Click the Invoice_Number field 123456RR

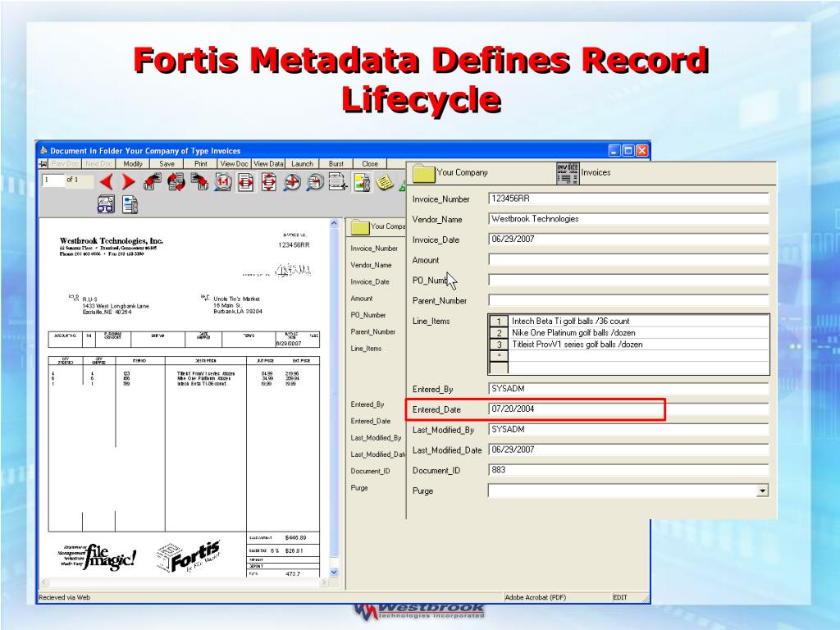click(628, 199)
